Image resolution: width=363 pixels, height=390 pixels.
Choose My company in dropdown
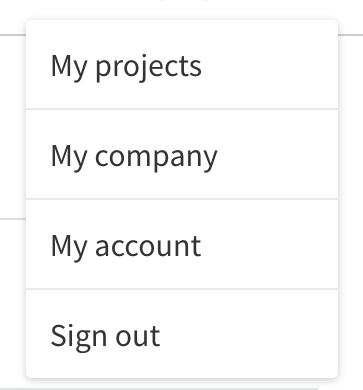[182, 154]
